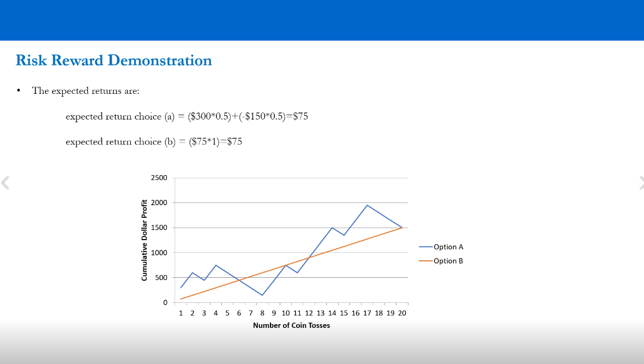Go to the previous slide with left arrow
Viewport: 644px width, 364px height.
[5, 183]
